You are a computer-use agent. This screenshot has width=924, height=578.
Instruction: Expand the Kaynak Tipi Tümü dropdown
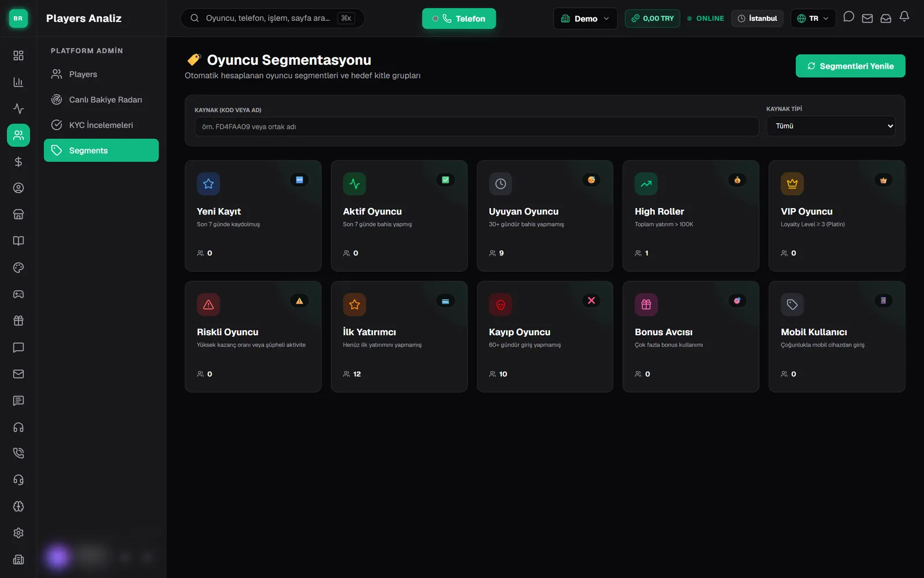click(x=831, y=126)
